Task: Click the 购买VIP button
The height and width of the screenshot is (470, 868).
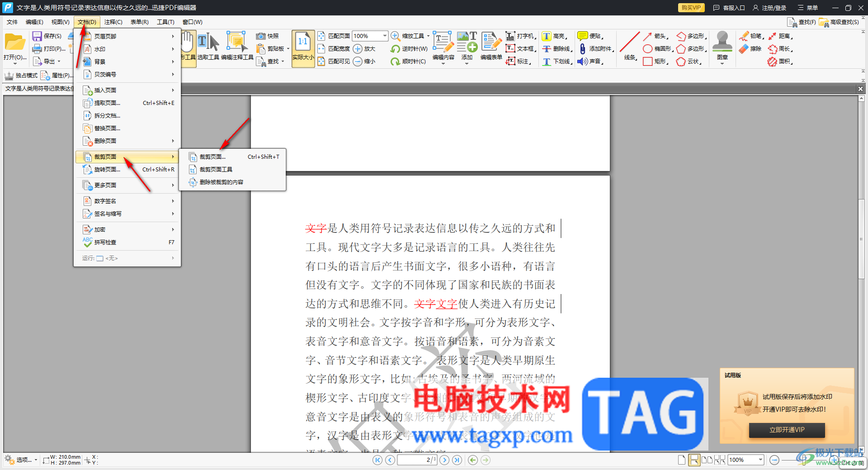Action: tap(691, 8)
